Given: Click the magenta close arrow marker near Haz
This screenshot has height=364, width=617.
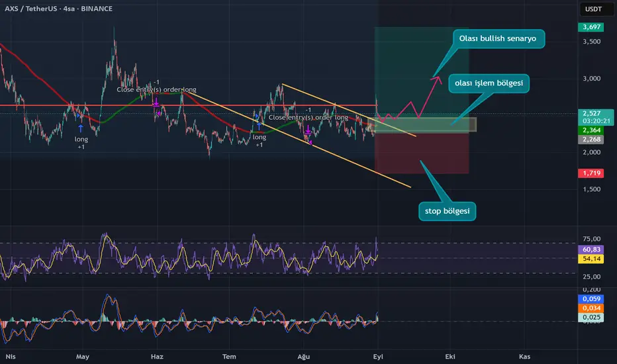Looking at the screenshot, I should click(156, 103).
